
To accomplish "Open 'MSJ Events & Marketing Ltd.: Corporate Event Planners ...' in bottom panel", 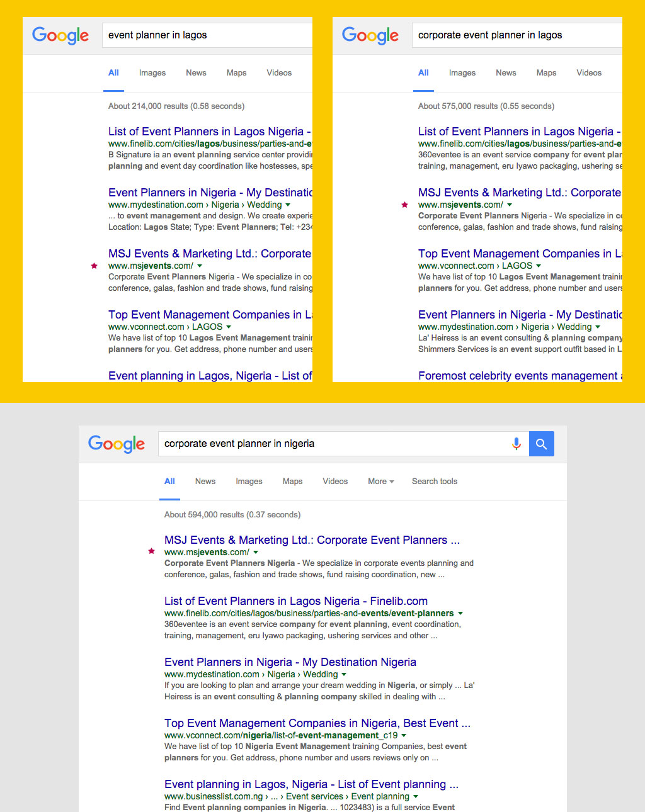I will 312,540.
